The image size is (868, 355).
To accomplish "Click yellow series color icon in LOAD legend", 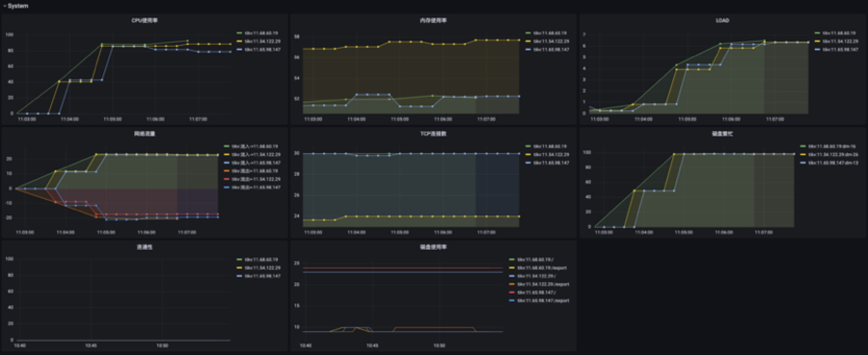I will pyautogui.click(x=817, y=41).
